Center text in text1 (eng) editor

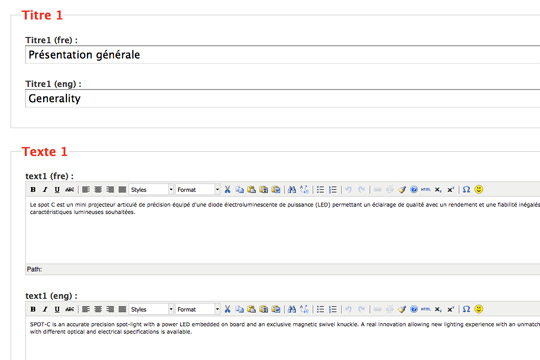(98, 309)
